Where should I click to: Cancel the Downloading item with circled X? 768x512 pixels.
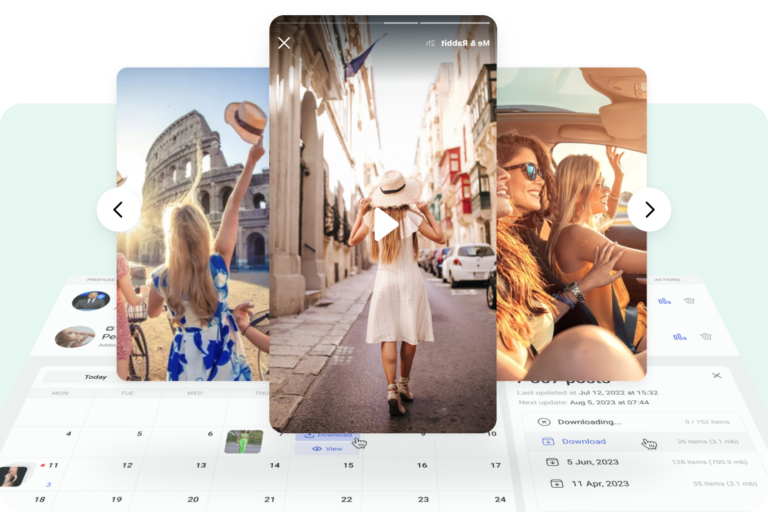click(x=545, y=422)
